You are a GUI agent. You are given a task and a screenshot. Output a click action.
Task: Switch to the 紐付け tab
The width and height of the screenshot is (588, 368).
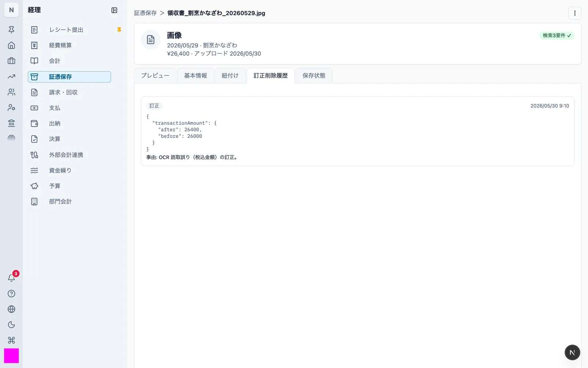click(x=230, y=75)
